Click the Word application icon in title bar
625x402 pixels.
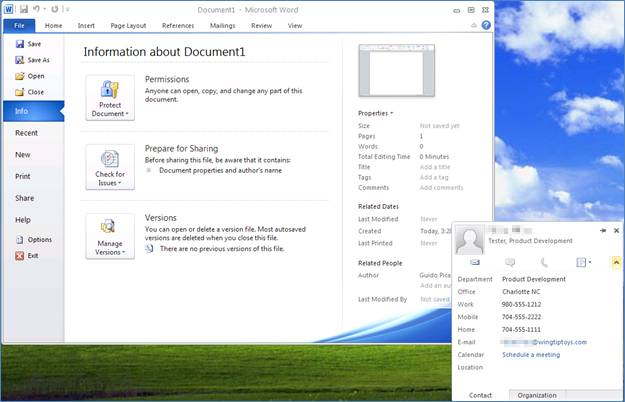pyautogui.click(x=8, y=9)
